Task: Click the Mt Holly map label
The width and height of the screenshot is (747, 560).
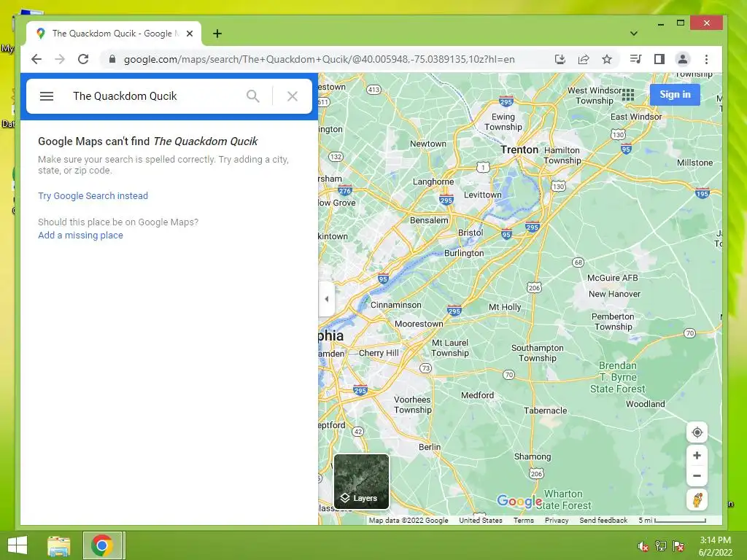Action: pos(505,307)
